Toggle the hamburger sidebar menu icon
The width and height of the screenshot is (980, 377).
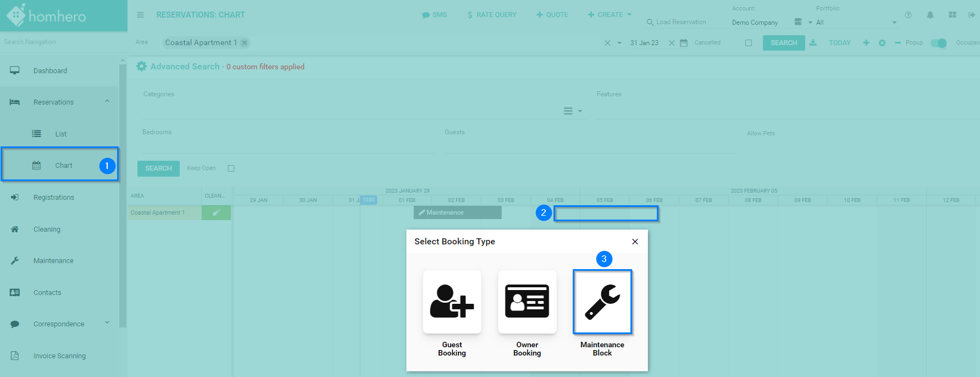point(141,15)
